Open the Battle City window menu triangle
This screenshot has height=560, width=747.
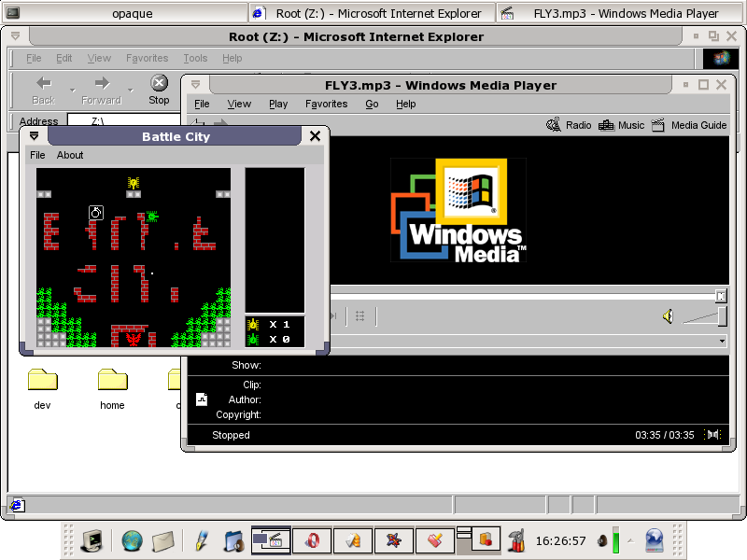tap(35, 136)
